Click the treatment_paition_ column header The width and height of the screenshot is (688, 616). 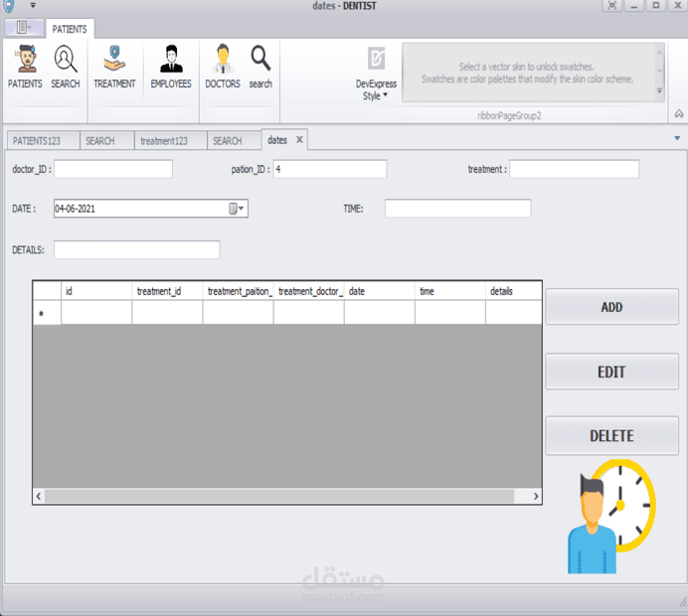(x=238, y=291)
